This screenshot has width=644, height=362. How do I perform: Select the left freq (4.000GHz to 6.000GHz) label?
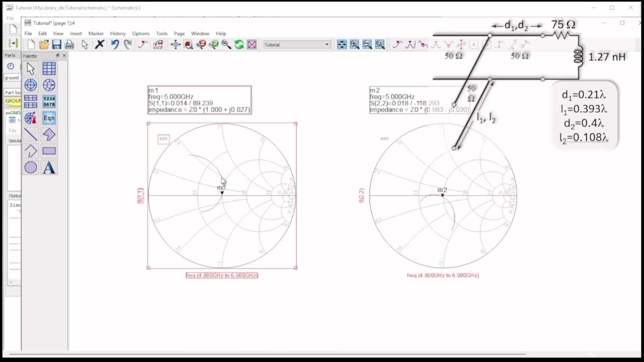coord(222,275)
